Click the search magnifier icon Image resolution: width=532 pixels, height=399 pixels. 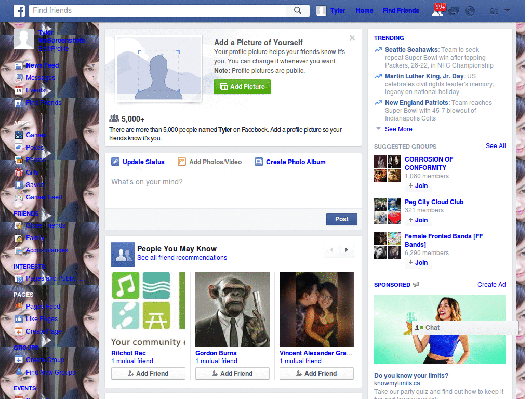(x=298, y=10)
